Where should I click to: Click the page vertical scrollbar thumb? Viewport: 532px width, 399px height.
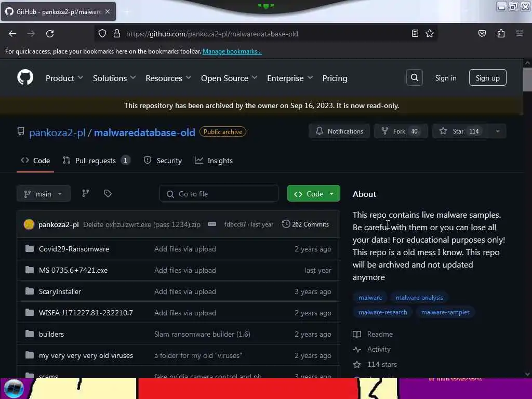tap(527, 79)
